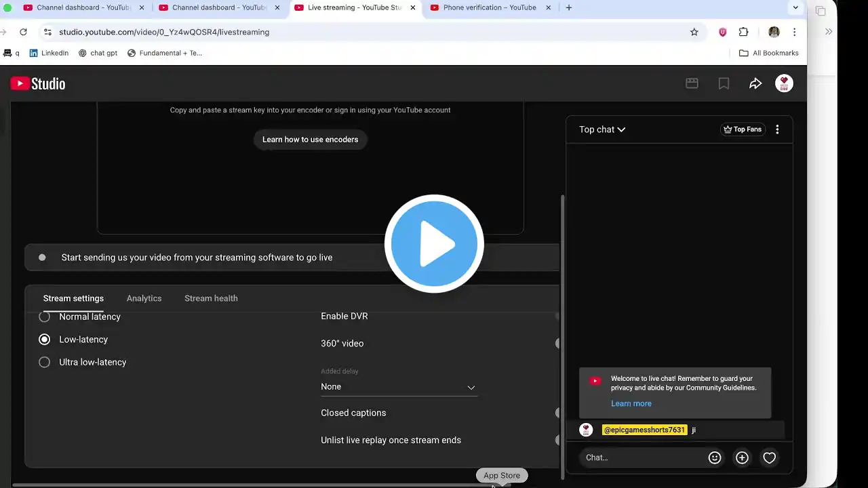The width and height of the screenshot is (868, 488).
Task: Click the "Added delay" label
Action: tap(340, 371)
